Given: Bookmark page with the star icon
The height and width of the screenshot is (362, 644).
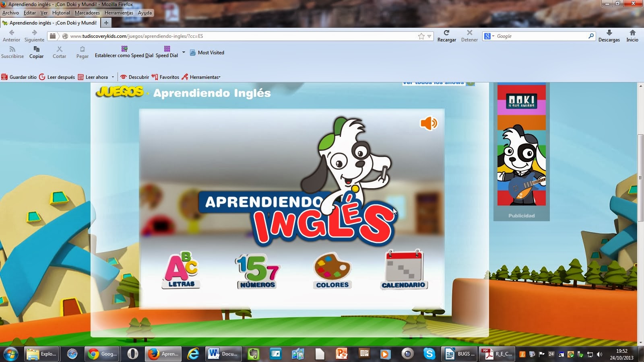Looking at the screenshot, I should 421,36.
